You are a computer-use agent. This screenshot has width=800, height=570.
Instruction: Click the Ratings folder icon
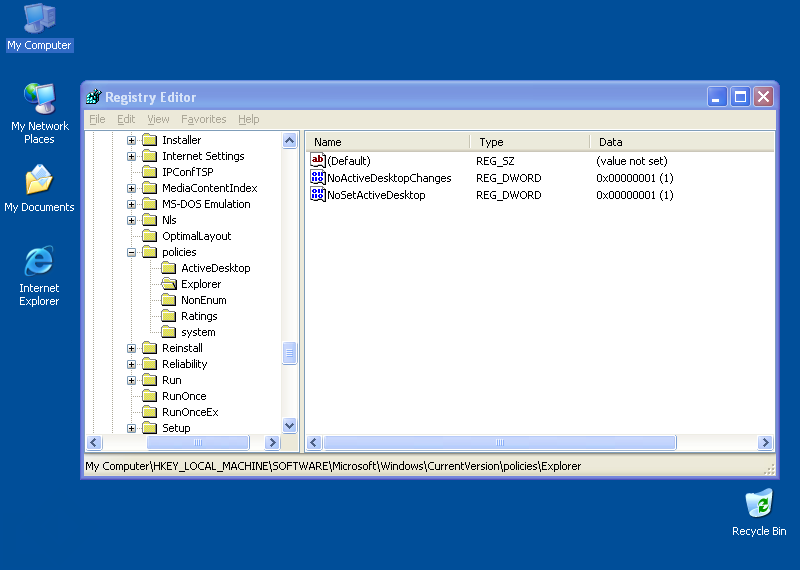click(x=168, y=316)
